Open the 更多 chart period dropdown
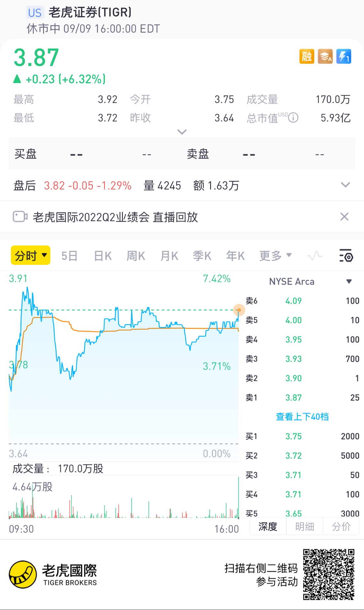This screenshot has height=610, width=364. pos(275,256)
